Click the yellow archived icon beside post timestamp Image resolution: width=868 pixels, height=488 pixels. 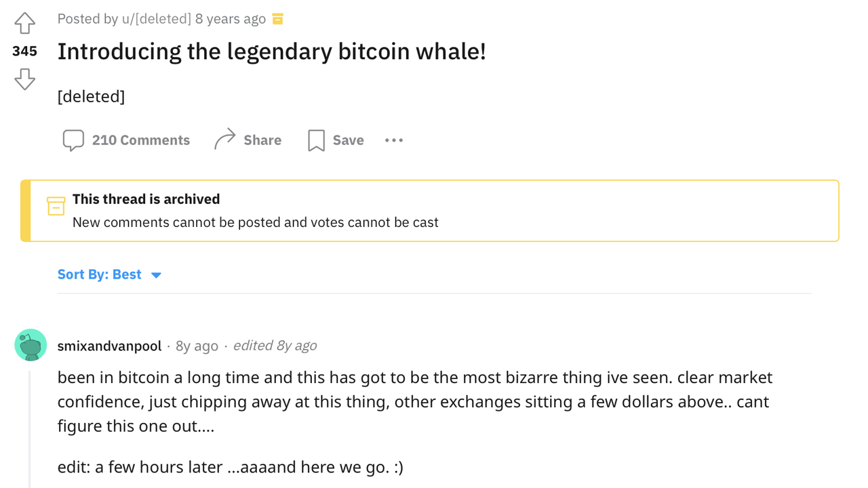click(x=277, y=19)
